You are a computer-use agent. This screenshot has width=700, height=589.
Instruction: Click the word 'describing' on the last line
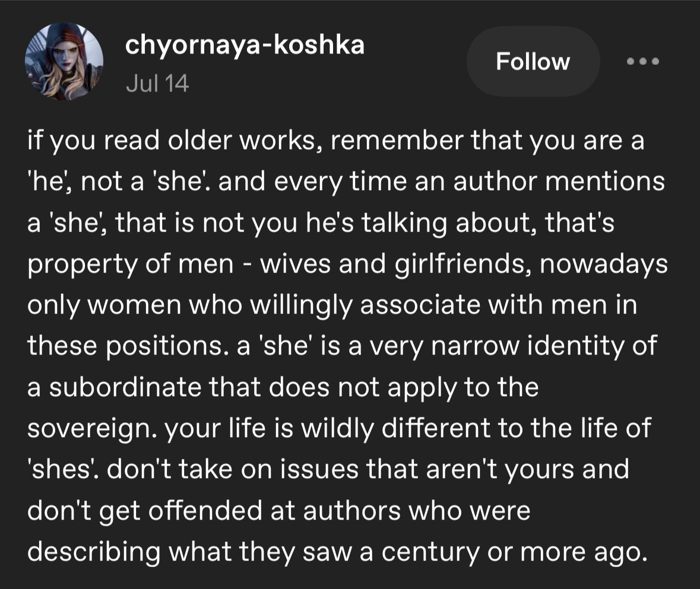coord(94,552)
